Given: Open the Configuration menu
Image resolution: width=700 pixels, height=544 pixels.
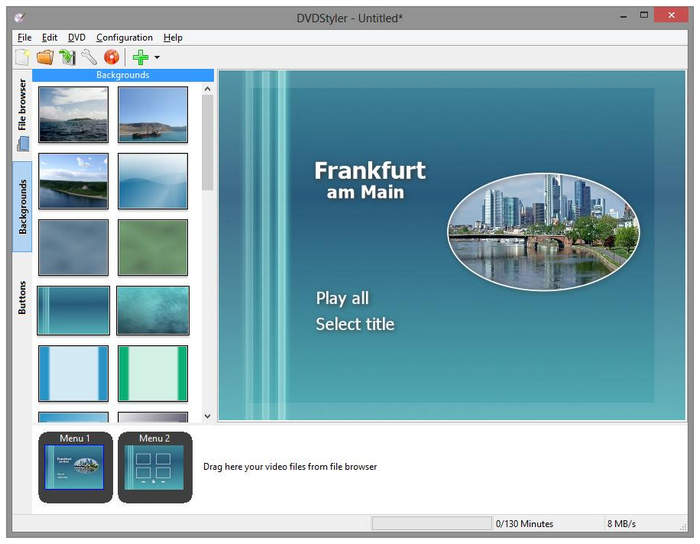Looking at the screenshot, I should tap(124, 37).
